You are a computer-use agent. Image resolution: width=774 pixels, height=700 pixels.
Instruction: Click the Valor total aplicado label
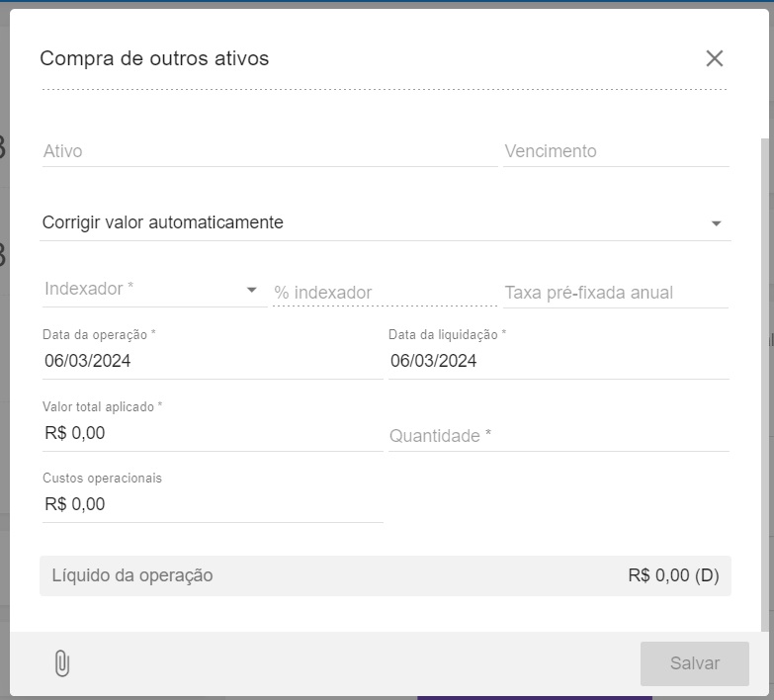102,406
